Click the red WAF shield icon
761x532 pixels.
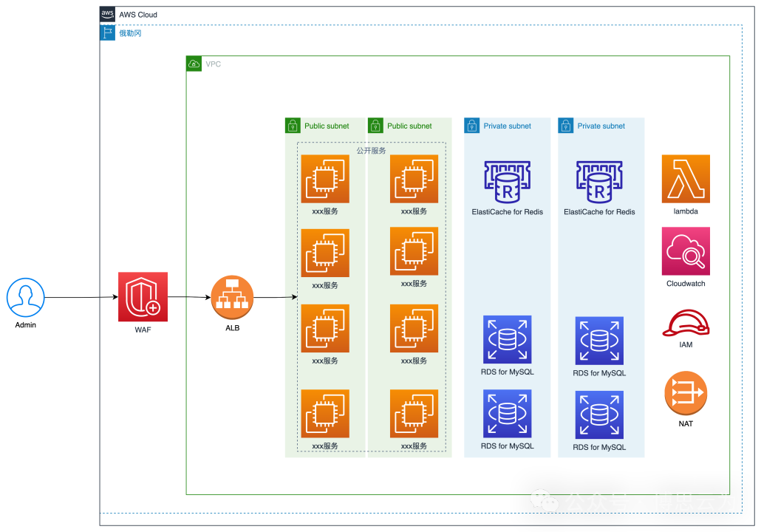click(x=143, y=296)
